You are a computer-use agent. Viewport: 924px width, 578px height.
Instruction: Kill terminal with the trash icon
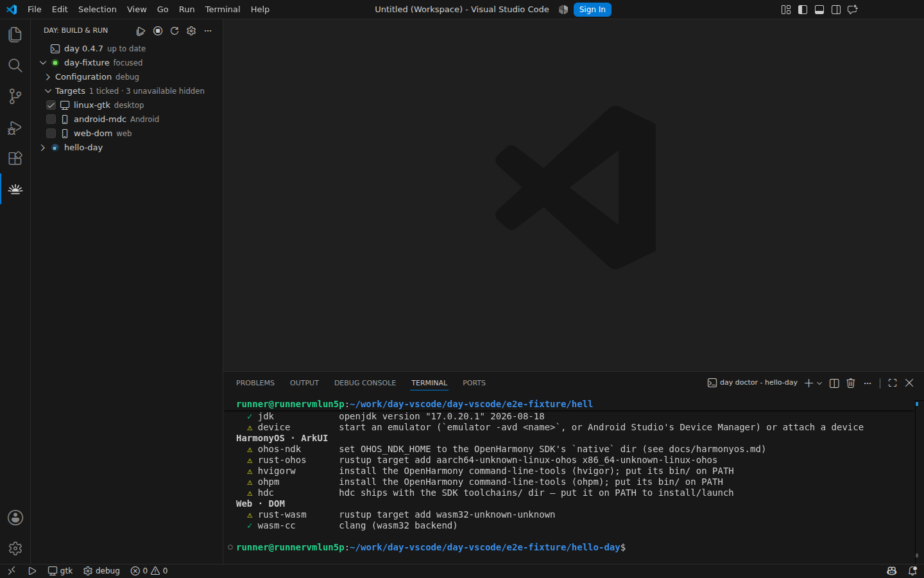[851, 383]
